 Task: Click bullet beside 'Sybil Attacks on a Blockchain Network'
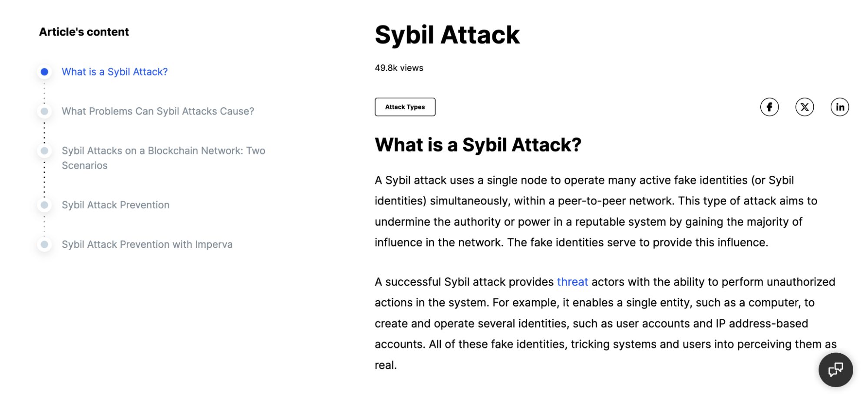(44, 151)
